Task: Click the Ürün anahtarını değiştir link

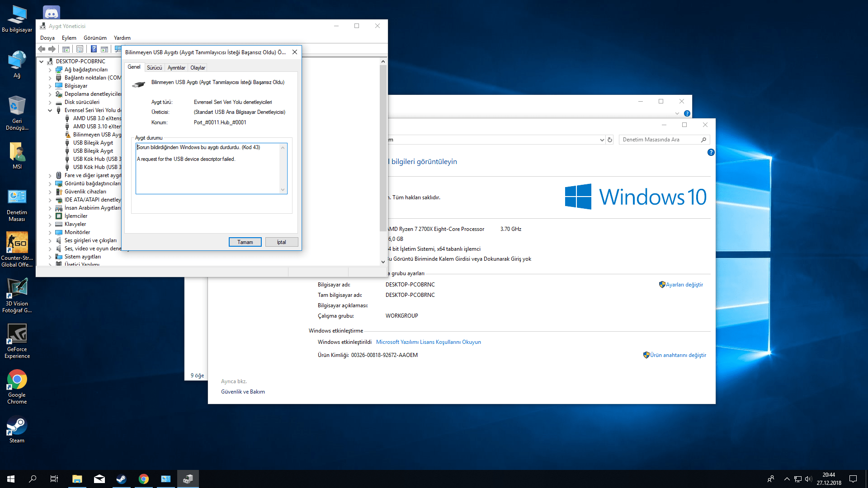Action: click(x=678, y=355)
